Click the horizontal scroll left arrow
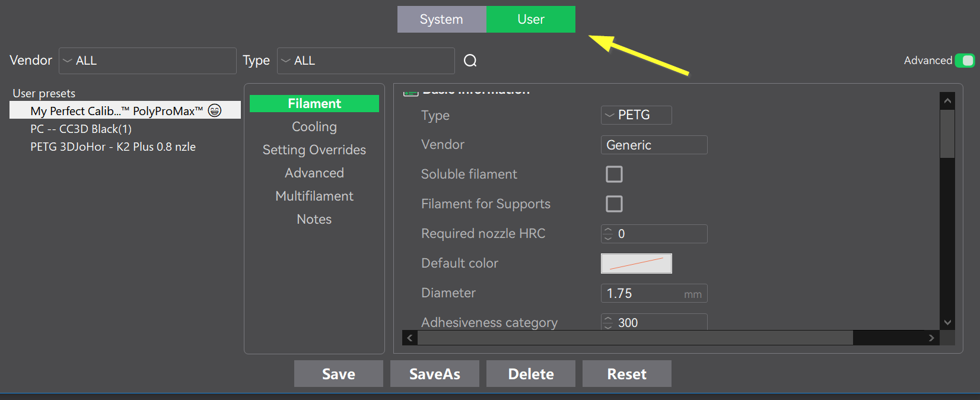 [x=410, y=338]
